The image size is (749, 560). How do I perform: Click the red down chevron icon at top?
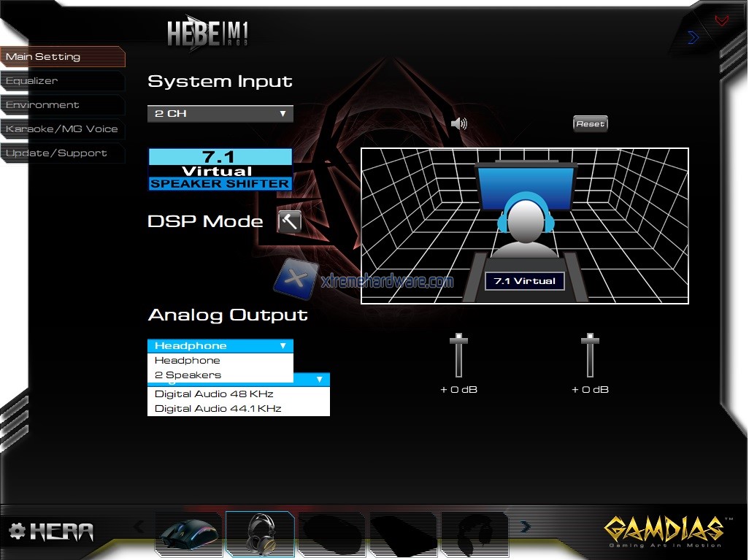click(x=721, y=20)
